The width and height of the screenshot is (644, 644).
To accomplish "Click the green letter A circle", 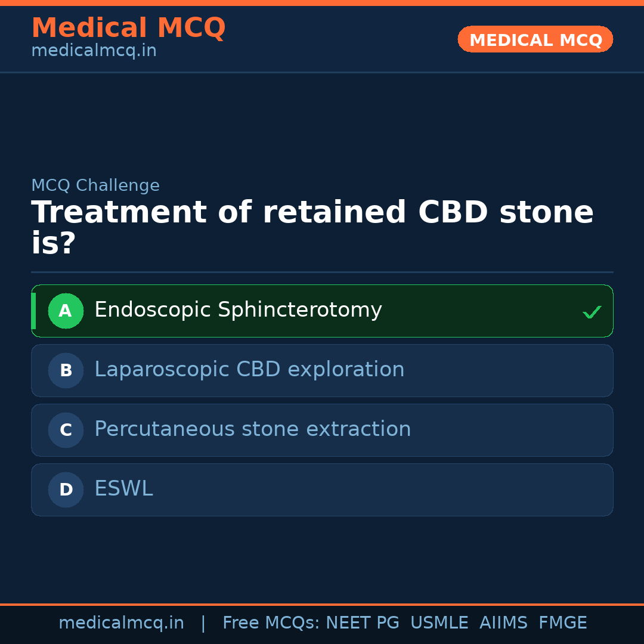I will tap(66, 311).
